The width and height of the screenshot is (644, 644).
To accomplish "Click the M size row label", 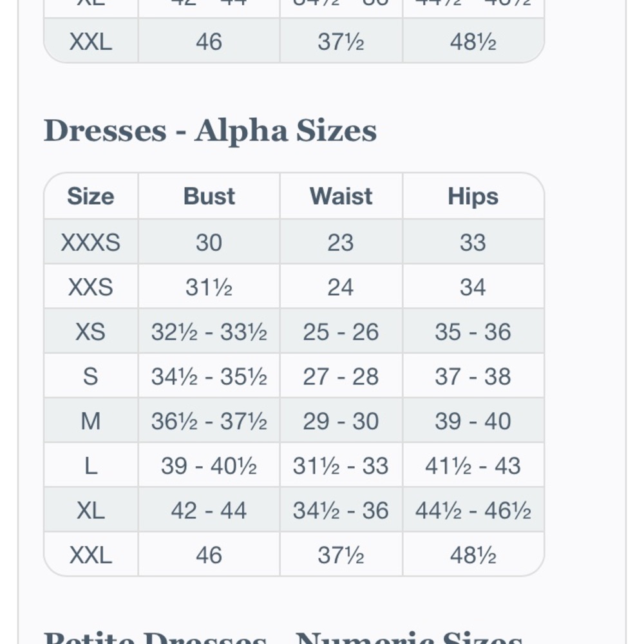I will [x=91, y=421].
